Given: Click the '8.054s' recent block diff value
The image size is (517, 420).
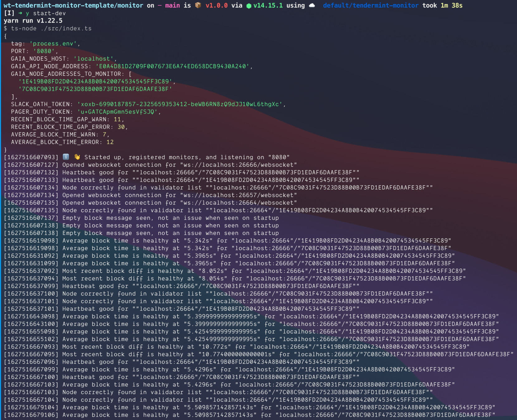Looking at the screenshot, I should tap(213, 278).
